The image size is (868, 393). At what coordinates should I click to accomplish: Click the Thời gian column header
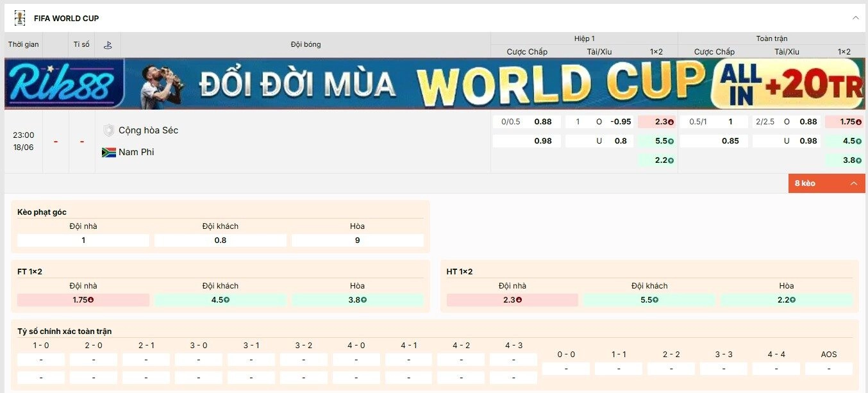[x=24, y=45]
